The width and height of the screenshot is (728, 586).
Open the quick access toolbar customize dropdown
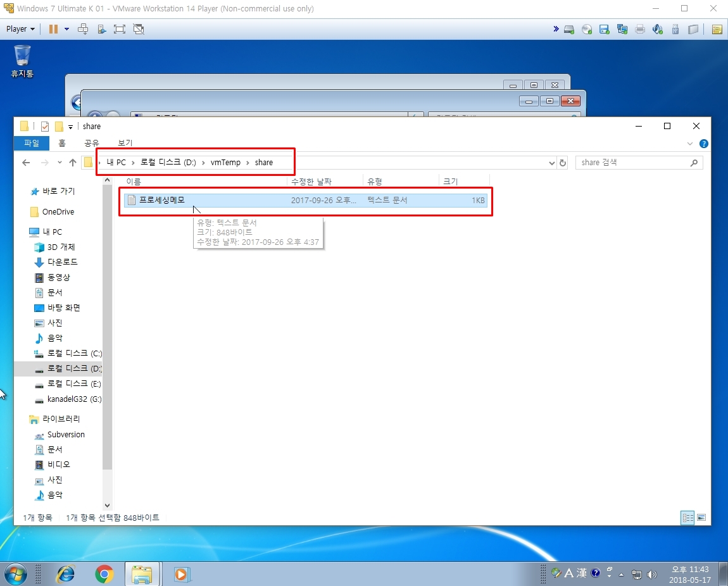pyautogui.click(x=70, y=127)
